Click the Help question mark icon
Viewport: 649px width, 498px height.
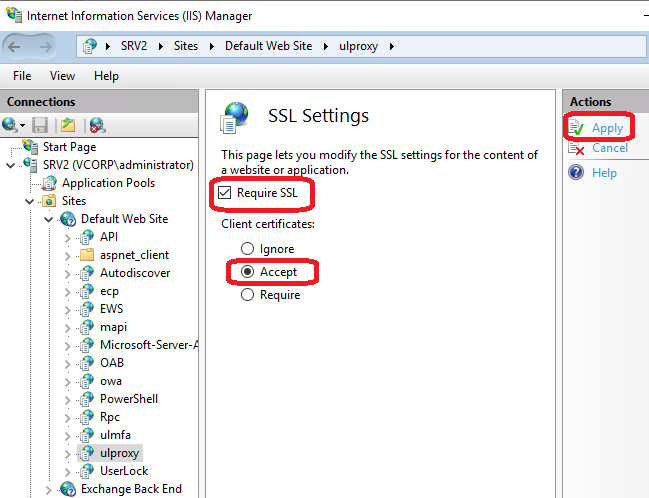tap(576, 173)
